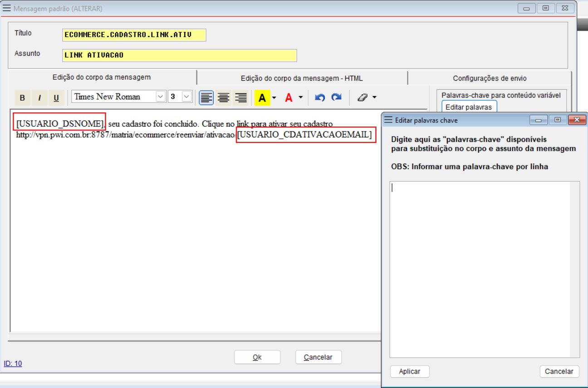
Task: Align text to the right
Action: coord(240,97)
